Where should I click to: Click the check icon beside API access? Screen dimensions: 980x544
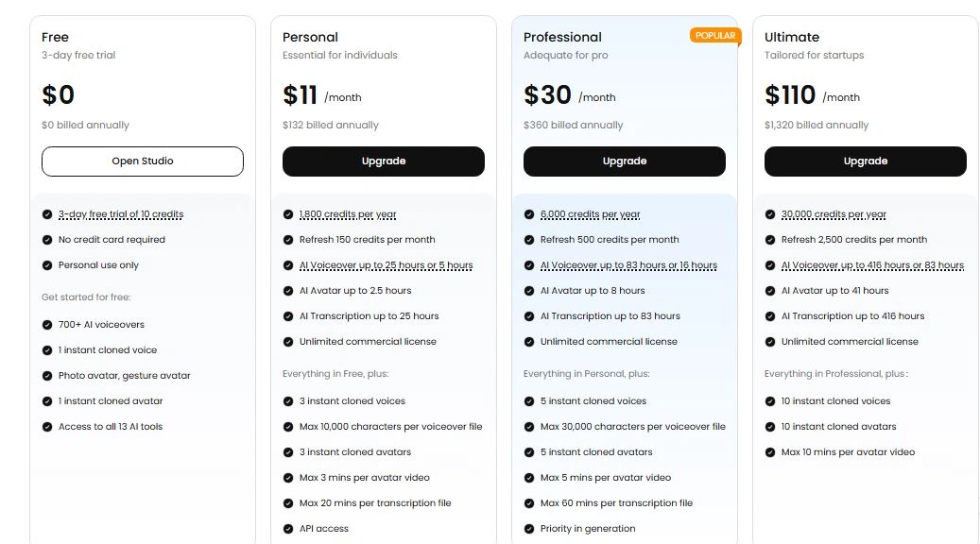point(288,529)
